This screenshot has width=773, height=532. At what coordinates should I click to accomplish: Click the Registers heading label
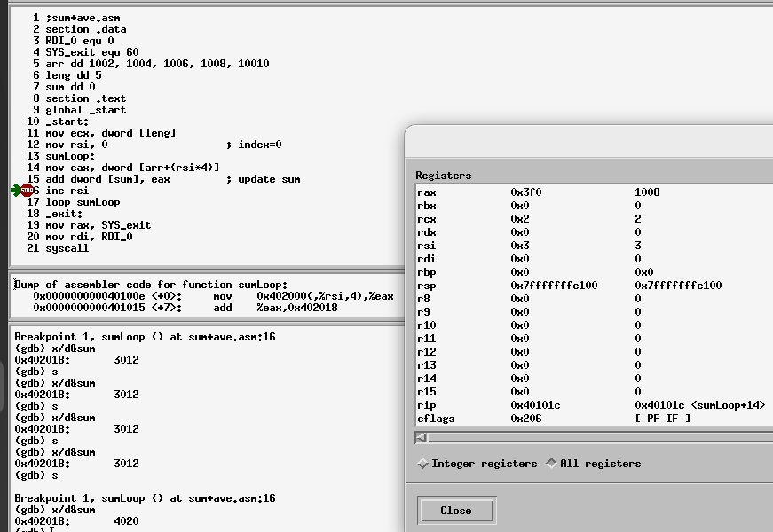pos(443,176)
